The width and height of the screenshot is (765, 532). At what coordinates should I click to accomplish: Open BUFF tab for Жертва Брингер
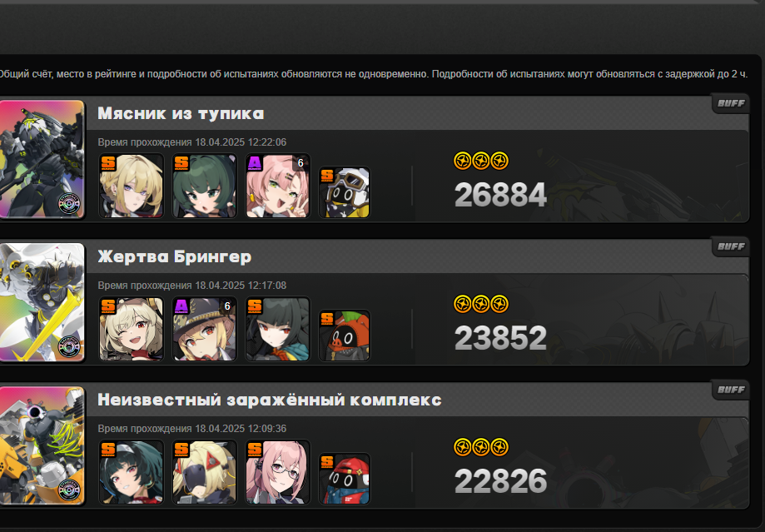(730, 246)
